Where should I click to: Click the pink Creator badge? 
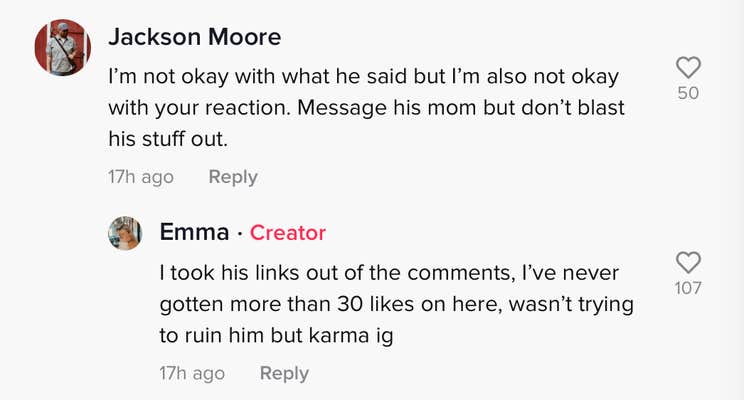(288, 233)
